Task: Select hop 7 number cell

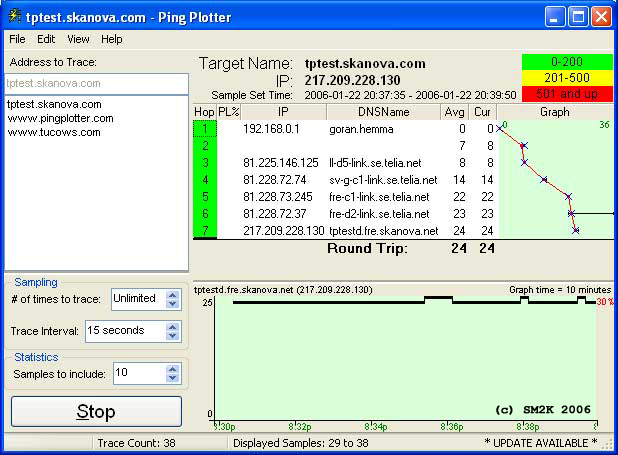Action: (x=205, y=230)
